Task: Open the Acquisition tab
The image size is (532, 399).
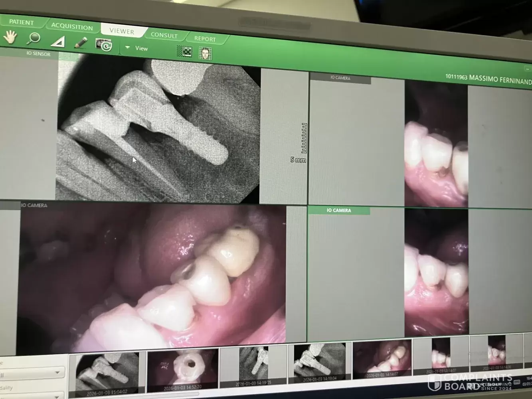Action: click(x=72, y=26)
